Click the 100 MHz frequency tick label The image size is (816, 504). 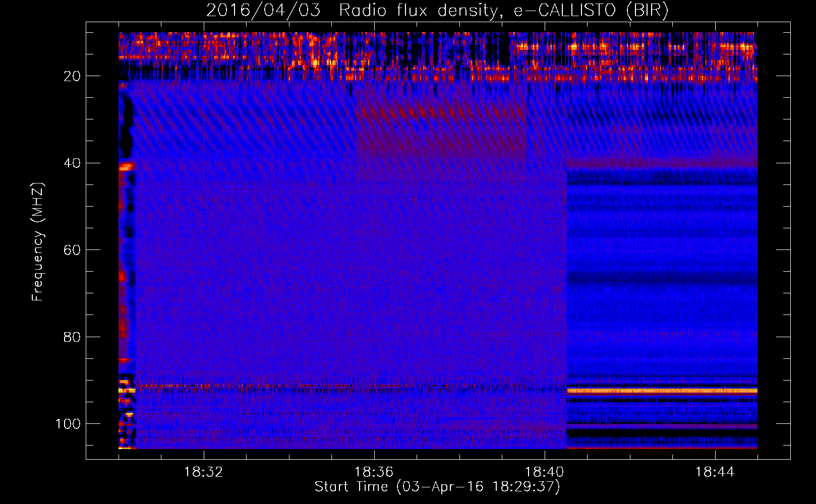point(68,424)
